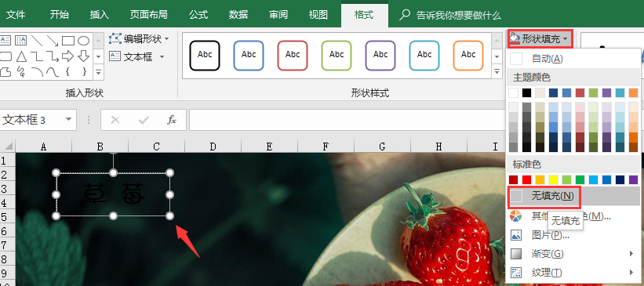Apply the black outline Abc style

[205, 56]
